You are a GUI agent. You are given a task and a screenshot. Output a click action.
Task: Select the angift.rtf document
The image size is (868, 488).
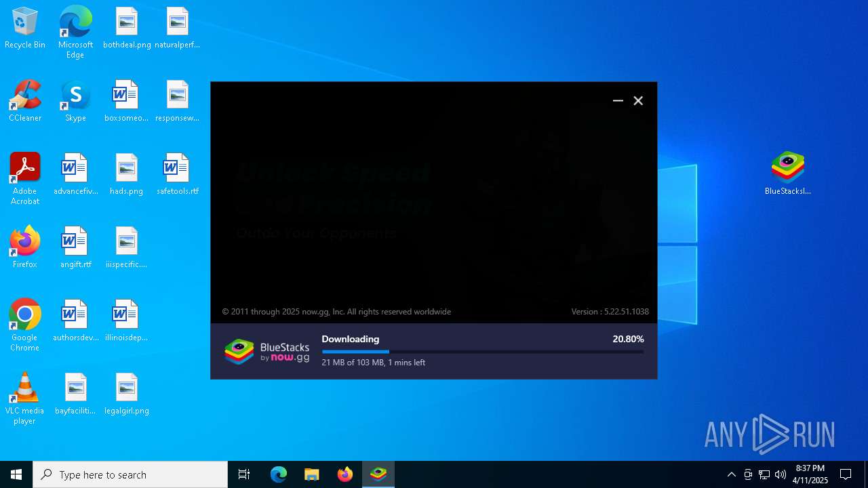pyautogui.click(x=75, y=248)
